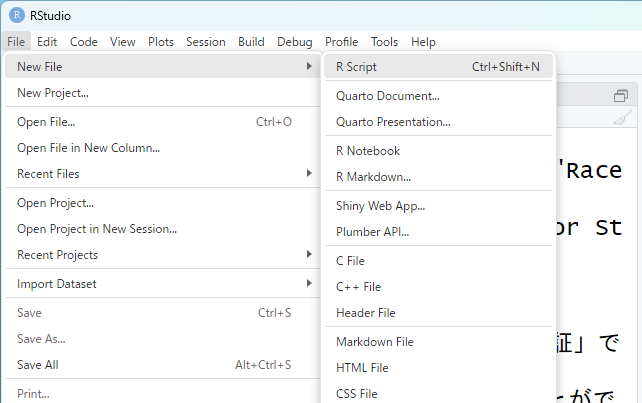Expand the Import Dataset submenu arrow

309,284
